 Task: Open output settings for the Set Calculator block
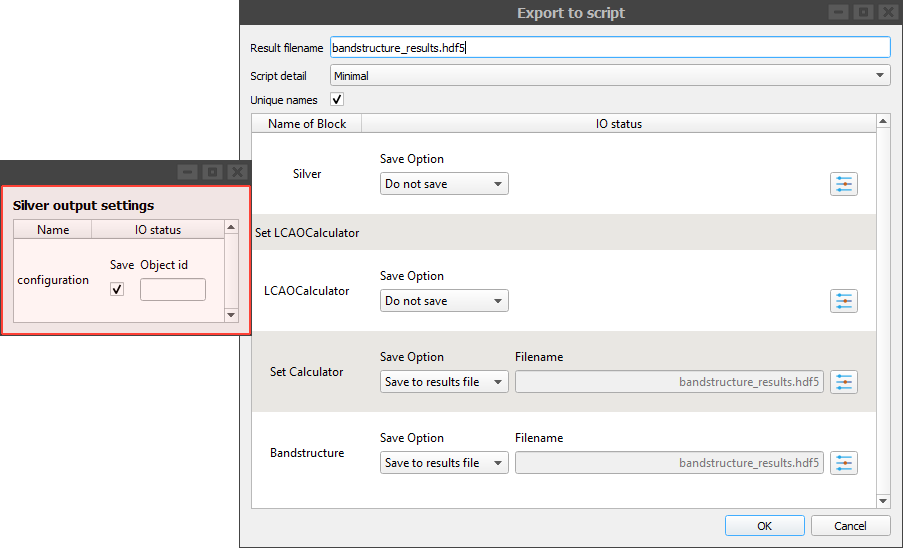(844, 382)
